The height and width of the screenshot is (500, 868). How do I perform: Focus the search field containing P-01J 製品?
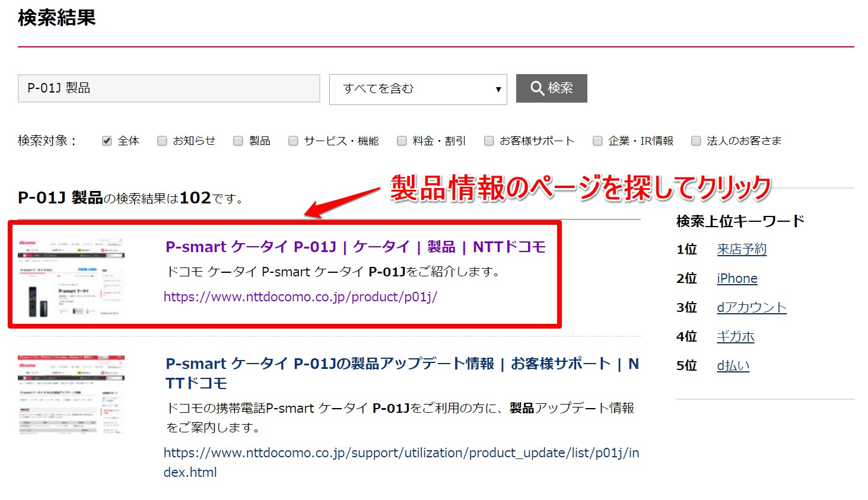point(169,88)
